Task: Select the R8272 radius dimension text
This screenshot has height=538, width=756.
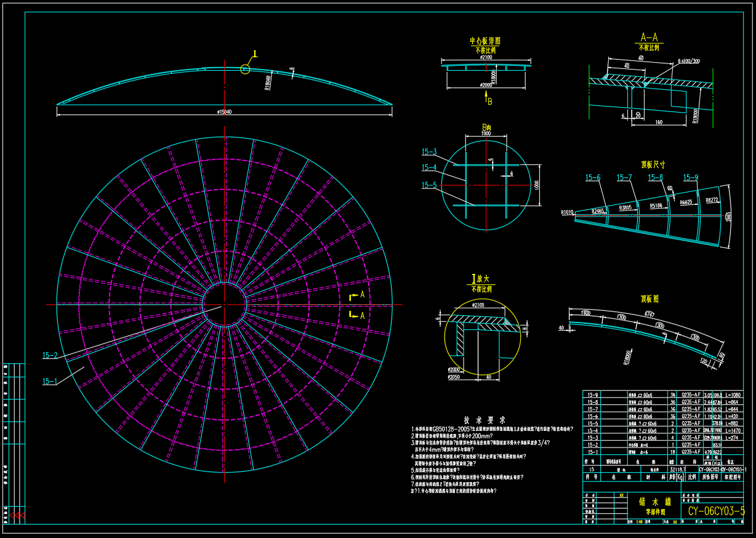Action: (712, 200)
